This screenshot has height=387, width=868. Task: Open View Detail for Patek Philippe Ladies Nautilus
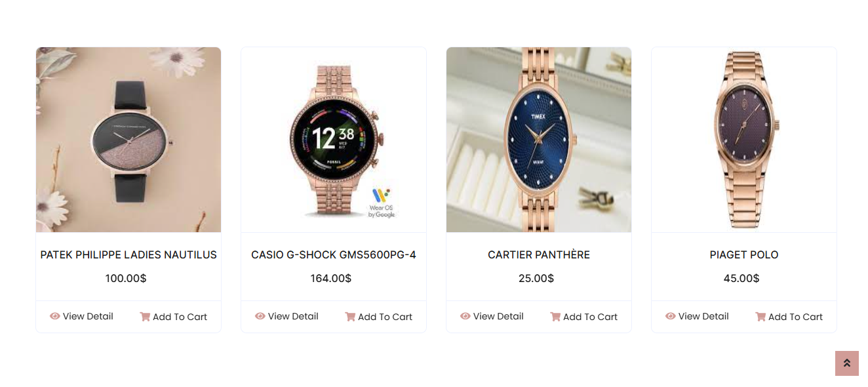click(81, 316)
